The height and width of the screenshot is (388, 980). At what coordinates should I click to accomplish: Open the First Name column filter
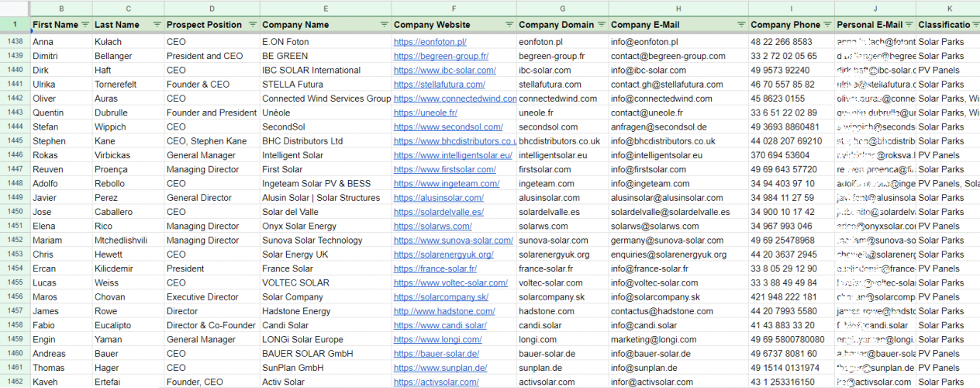85,25
